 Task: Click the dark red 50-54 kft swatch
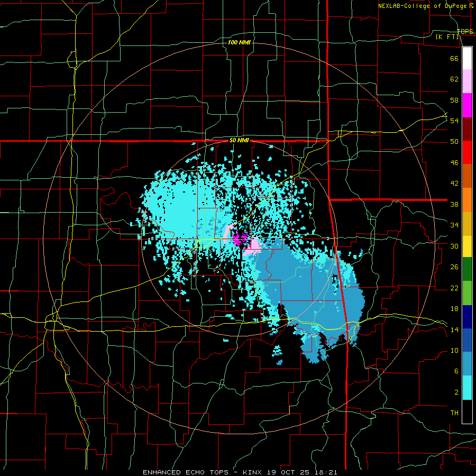[x=467, y=130]
